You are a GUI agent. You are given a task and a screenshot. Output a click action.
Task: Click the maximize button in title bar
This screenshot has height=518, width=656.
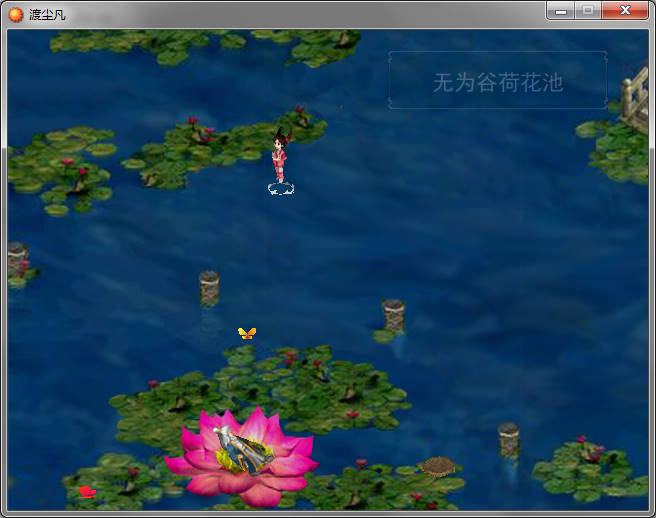click(x=588, y=10)
